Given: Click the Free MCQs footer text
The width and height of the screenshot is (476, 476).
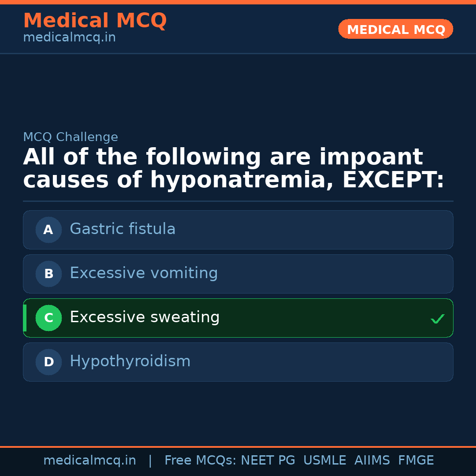Looking at the screenshot, I should point(200,461).
